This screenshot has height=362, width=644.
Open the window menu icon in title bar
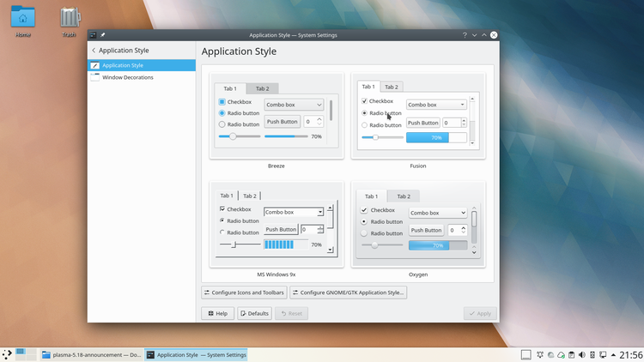coord(94,35)
